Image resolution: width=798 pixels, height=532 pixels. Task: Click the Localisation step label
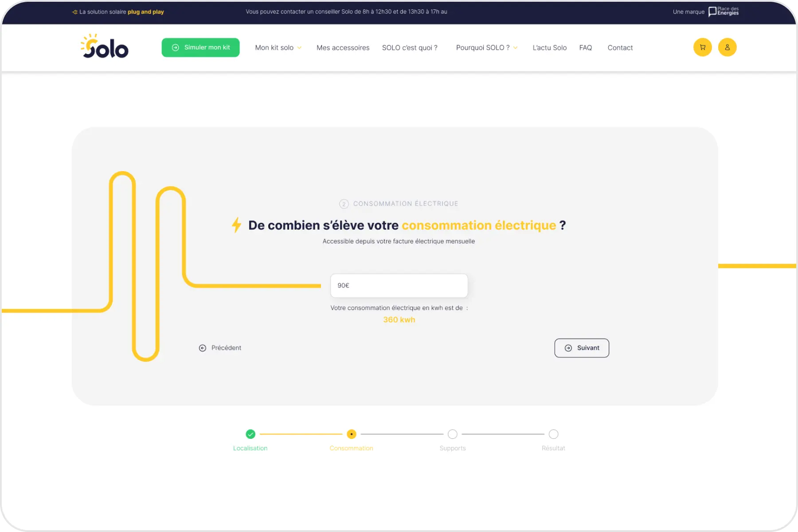tap(250, 448)
